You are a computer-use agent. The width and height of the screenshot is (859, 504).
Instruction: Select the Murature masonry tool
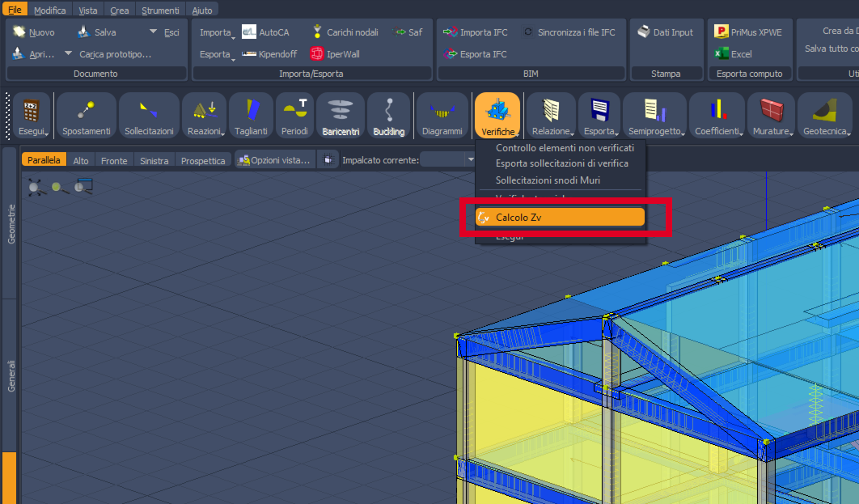pyautogui.click(x=772, y=116)
